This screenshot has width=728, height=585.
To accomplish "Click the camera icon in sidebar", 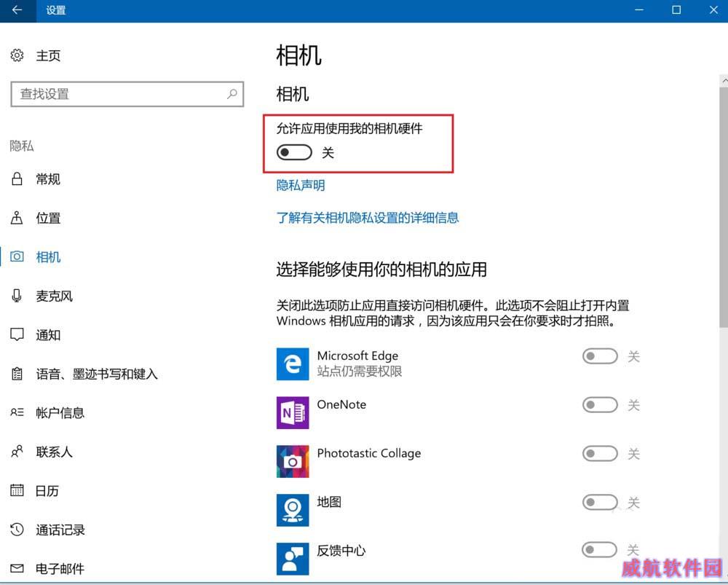I will click(17, 256).
